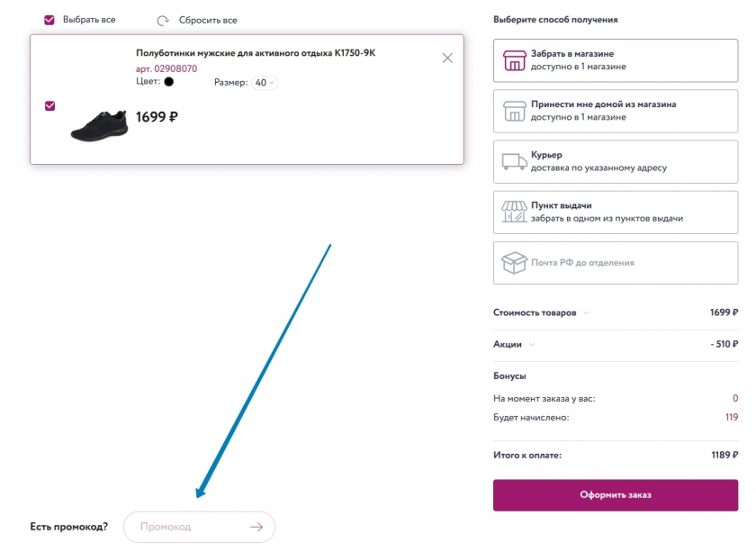This screenshot has width=756, height=552.
Task: Click the home delivery from store icon
Action: [514, 111]
